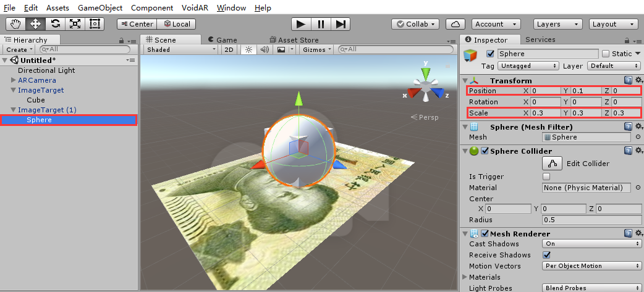Select the Hand tool

pyautogui.click(x=15, y=24)
